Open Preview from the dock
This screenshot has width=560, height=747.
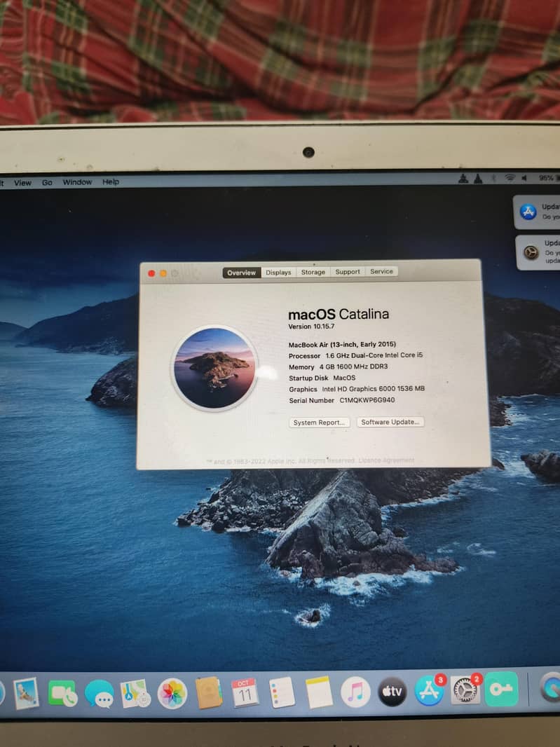25,694
